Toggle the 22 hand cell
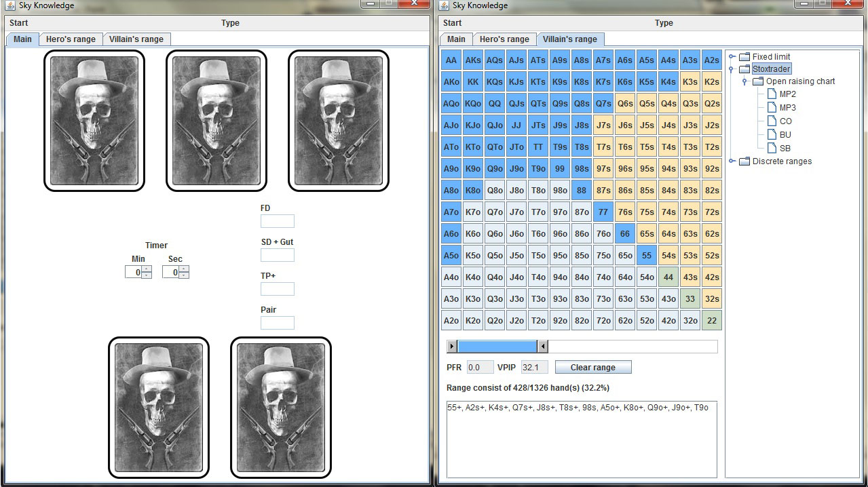 712,320
